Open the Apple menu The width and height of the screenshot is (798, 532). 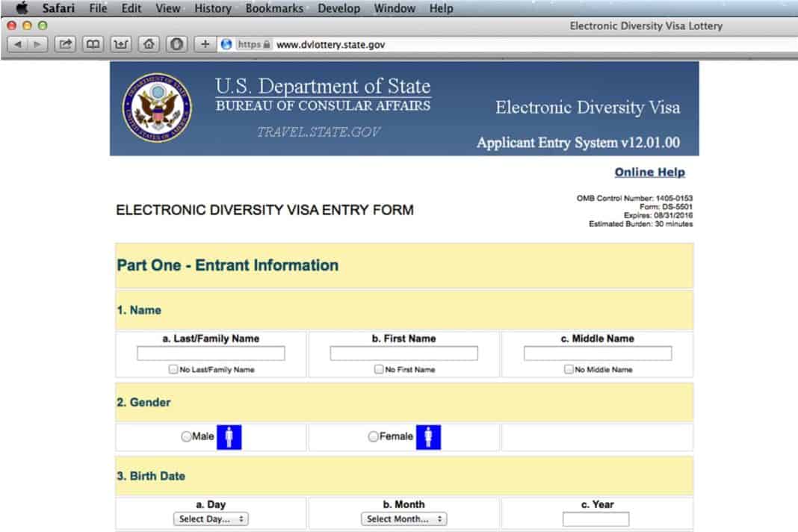(22, 8)
